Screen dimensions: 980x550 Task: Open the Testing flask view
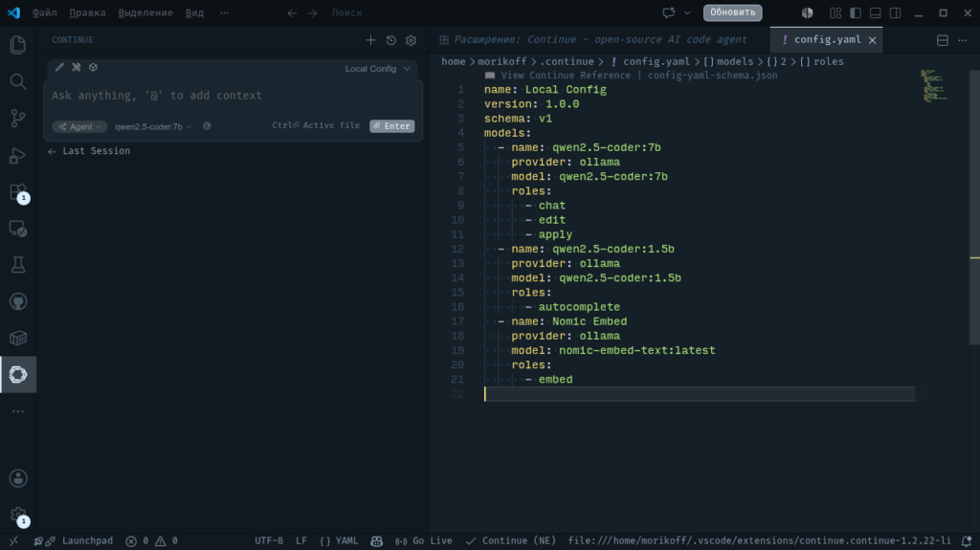point(18,265)
